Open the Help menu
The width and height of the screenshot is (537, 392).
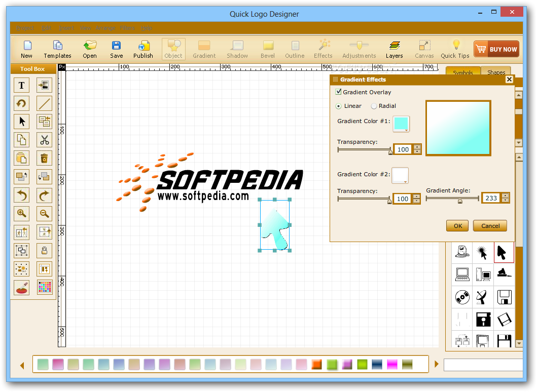pyautogui.click(x=146, y=28)
